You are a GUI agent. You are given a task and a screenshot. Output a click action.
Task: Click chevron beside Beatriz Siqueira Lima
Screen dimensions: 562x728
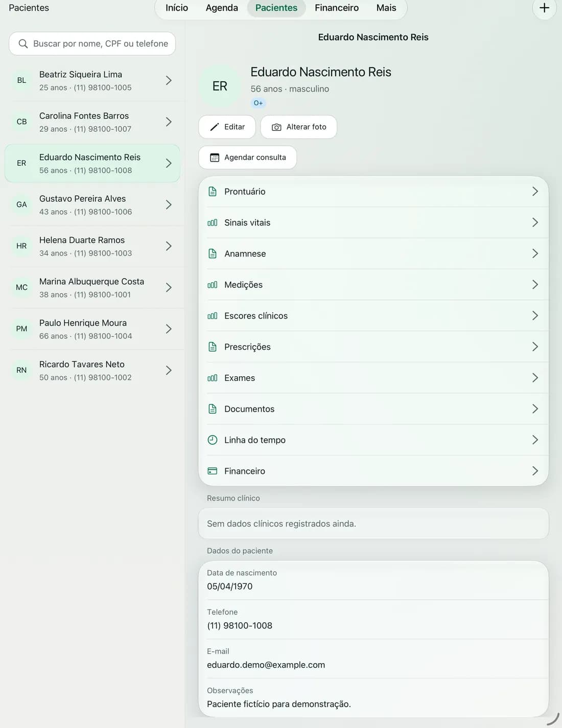[169, 80]
